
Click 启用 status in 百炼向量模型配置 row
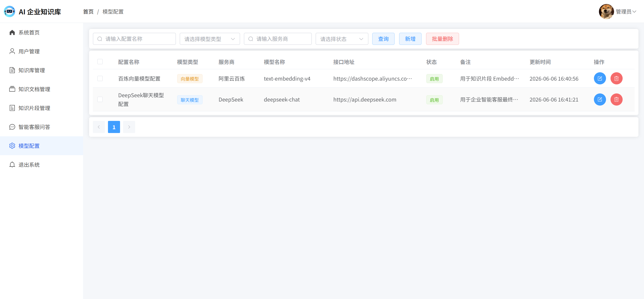pyautogui.click(x=434, y=79)
